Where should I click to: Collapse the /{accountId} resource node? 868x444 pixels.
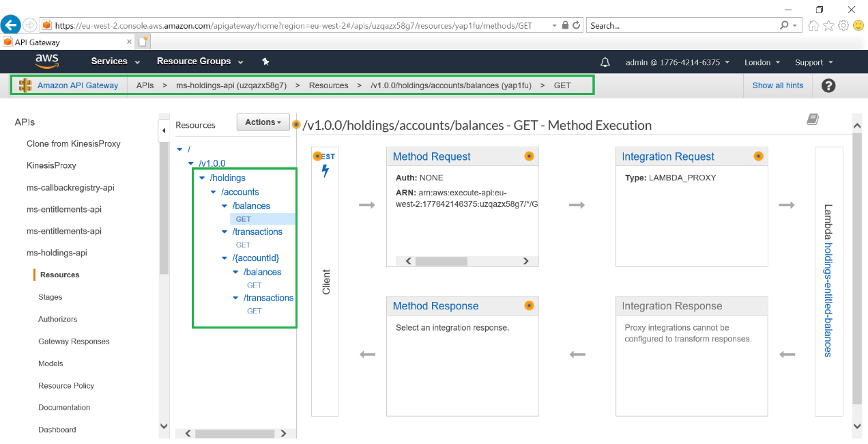click(225, 258)
